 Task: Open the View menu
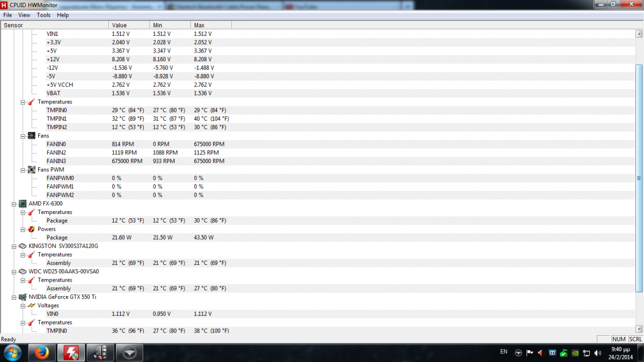point(24,15)
